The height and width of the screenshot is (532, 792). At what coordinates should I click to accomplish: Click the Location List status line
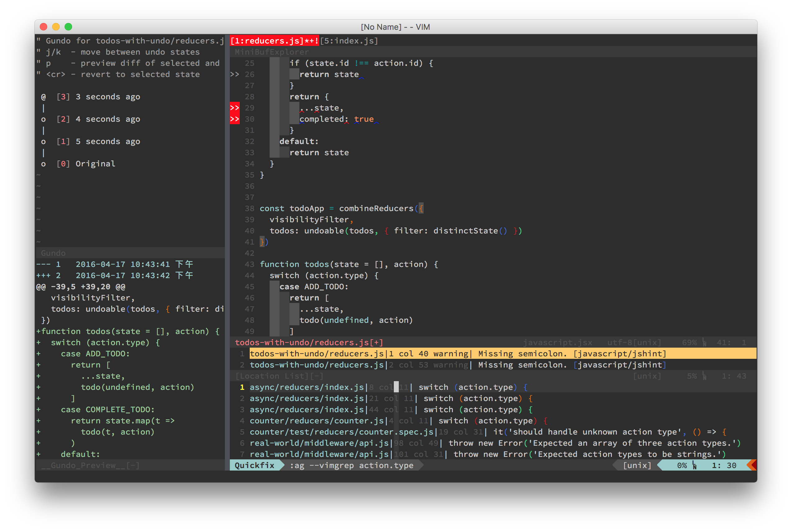coord(280,376)
